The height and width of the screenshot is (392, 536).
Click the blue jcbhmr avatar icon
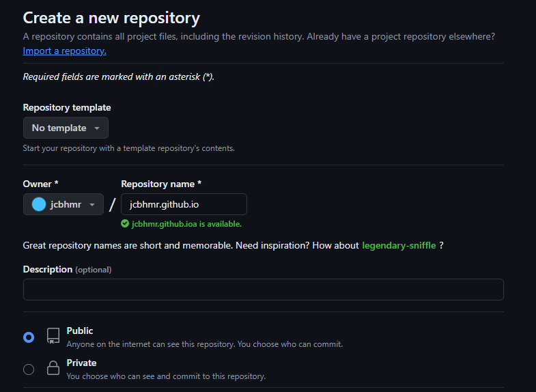[x=39, y=204]
